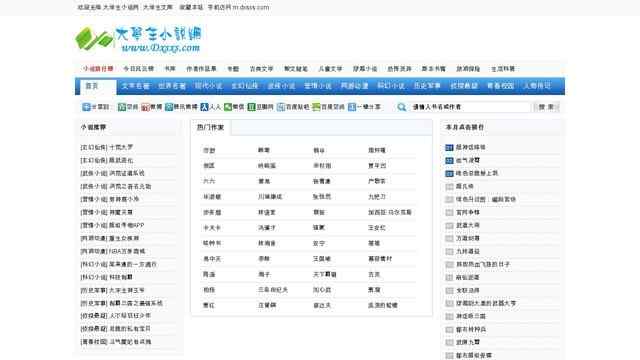Image resolution: width=640 pixels, height=360 pixels.
Task: Open author 易中天
Action: [x=212, y=259]
